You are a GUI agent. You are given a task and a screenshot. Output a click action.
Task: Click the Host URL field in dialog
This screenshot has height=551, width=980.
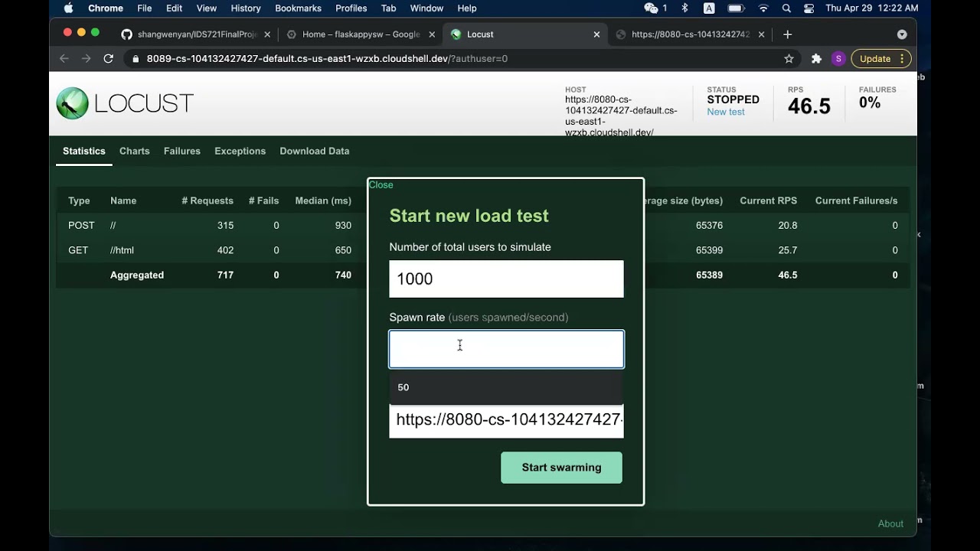pyautogui.click(x=506, y=420)
